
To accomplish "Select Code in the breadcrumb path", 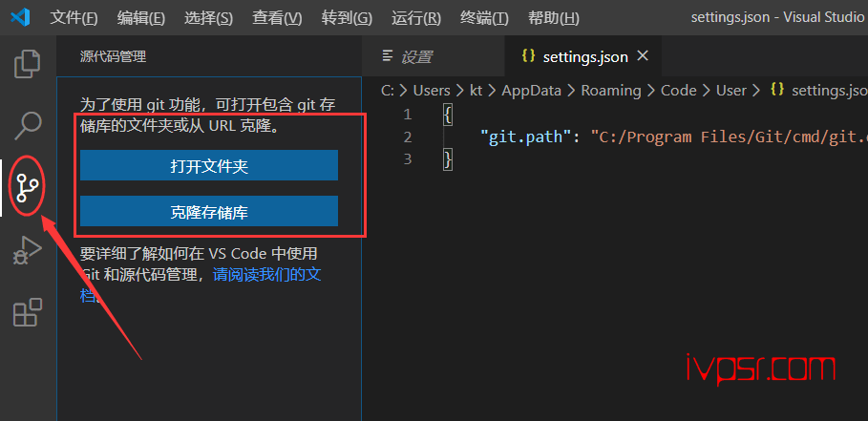I will pos(679,91).
